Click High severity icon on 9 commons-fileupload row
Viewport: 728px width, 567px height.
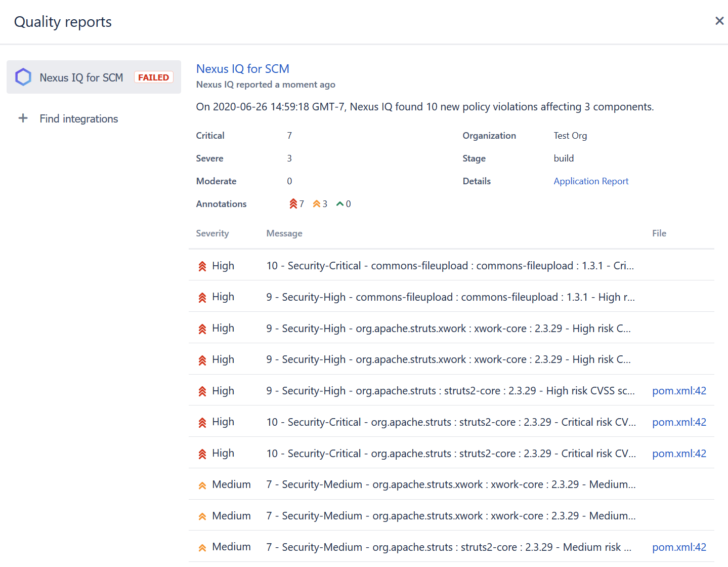click(202, 298)
